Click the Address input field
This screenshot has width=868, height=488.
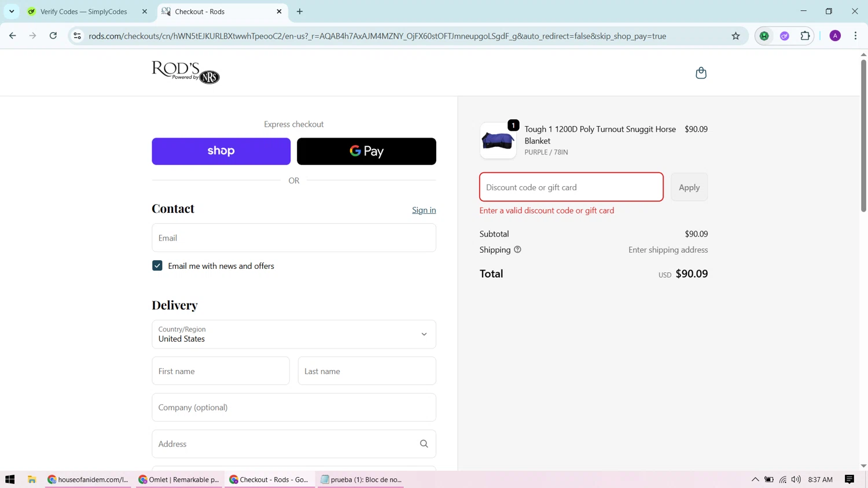[x=294, y=444]
